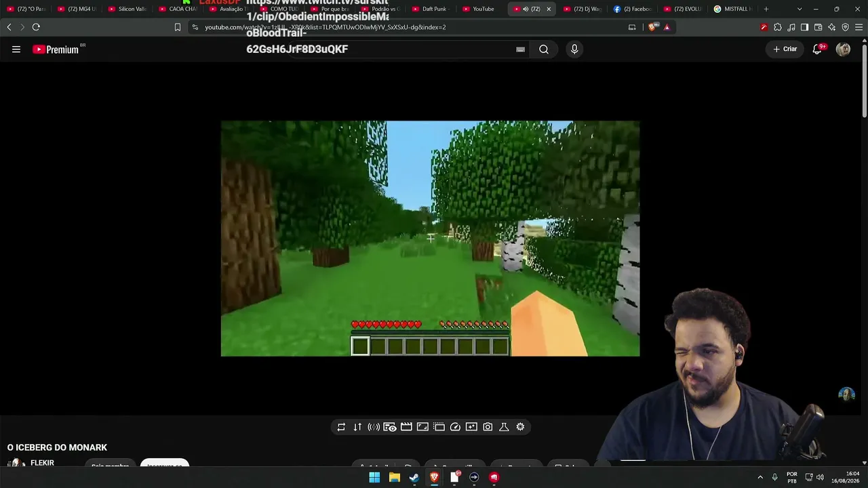This screenshot has width=868, height=488.
Task: Switch to the "O Para" tab
Action: (x=27, y=9)
